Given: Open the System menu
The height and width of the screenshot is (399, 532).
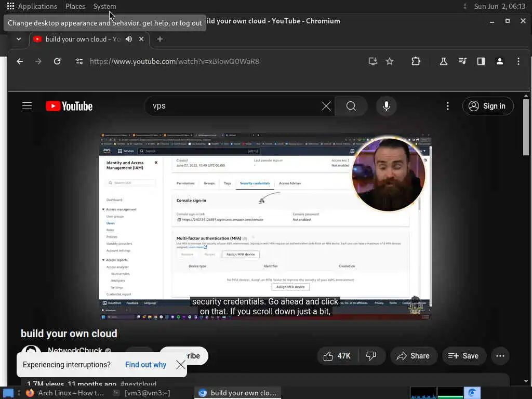Looking at the screenshot, I should [x=104, y=6].
